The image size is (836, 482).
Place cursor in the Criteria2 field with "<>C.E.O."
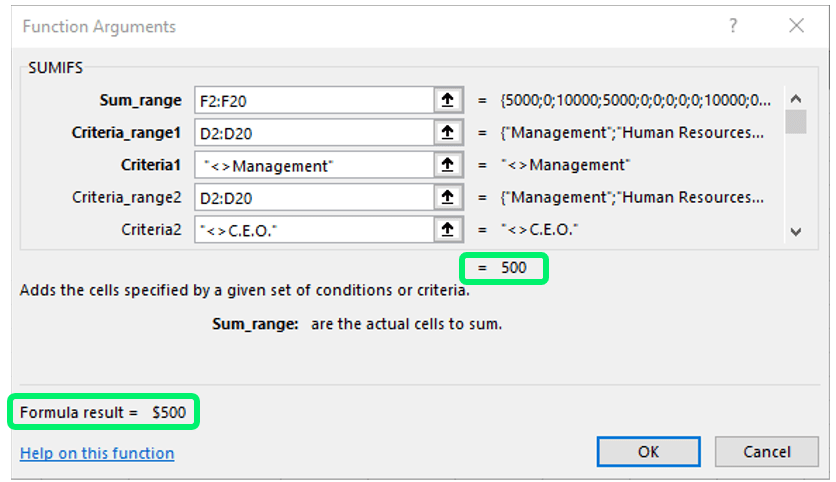(x=313, y=230)
